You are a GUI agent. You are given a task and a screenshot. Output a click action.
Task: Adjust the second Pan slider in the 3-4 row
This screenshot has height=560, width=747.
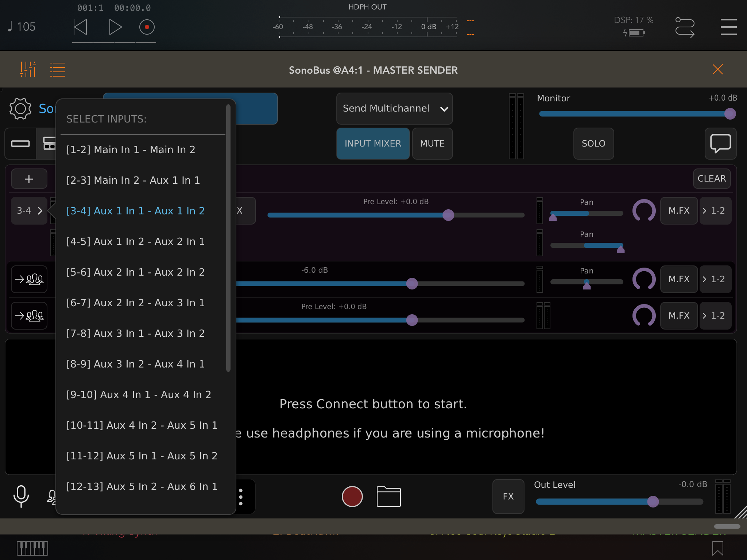[x=587, y=246]
